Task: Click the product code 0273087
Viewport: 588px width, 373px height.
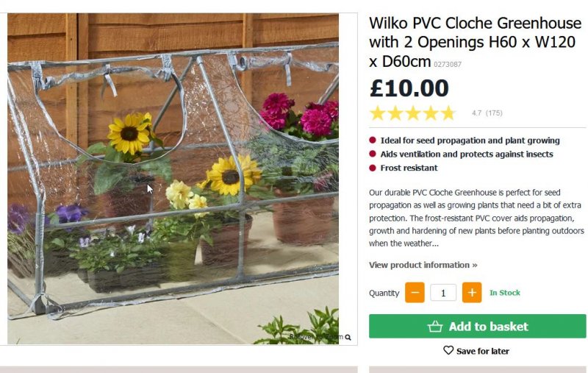Action: click(448, 65)
